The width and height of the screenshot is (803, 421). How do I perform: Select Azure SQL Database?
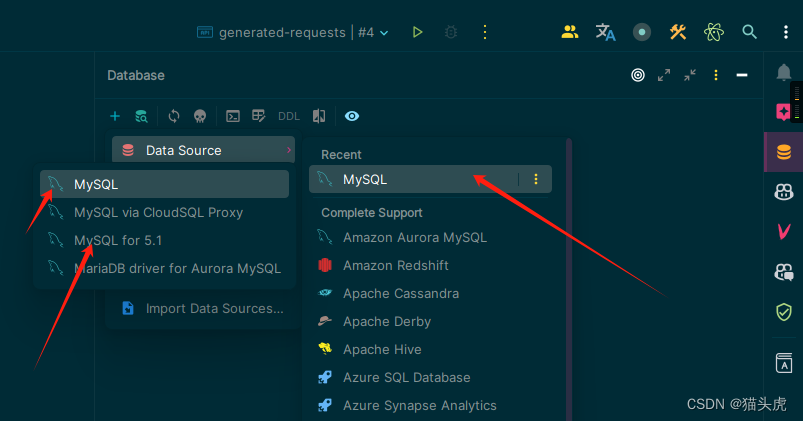click(x=430, y=377)
